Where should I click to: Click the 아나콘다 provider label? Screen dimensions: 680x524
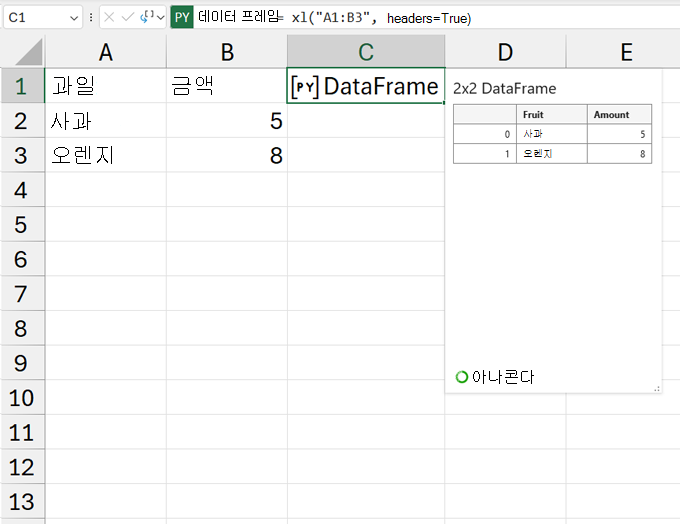click(x=503, y=377)
